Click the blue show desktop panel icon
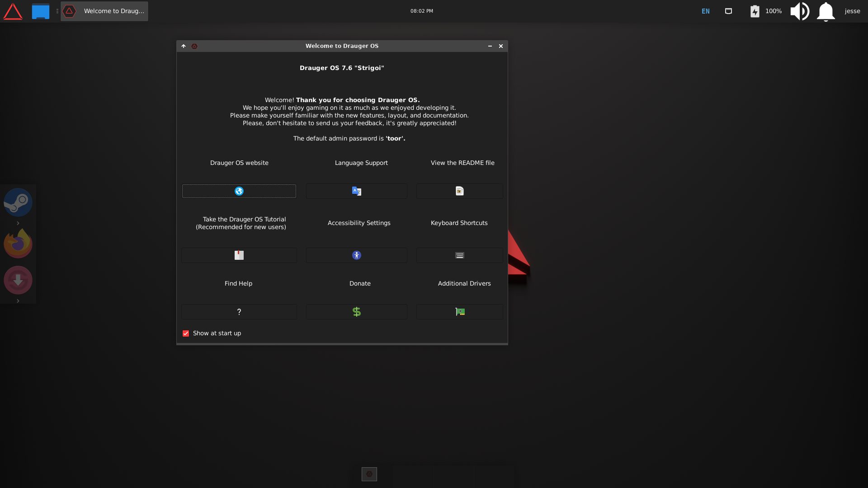868x488 pixels. (x=41, y=11)
